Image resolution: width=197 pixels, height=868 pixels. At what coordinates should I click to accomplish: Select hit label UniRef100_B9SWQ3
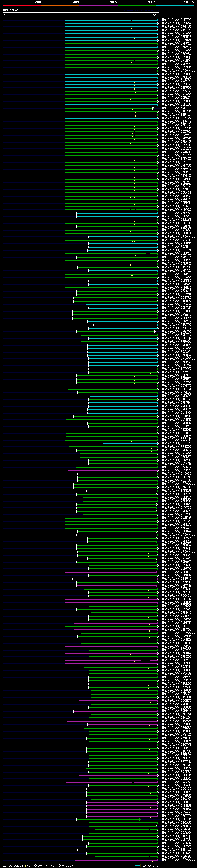tap(176, 57)
